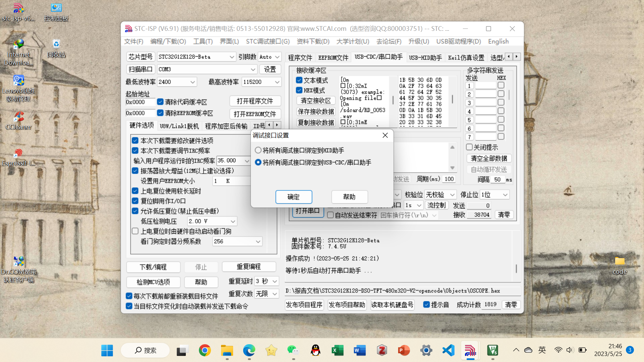Enable 上电复位时由硬件自动启动看门狗
The height and width of the screenshot is (362, 644).
pyautogui.click(x=135, y=231)
